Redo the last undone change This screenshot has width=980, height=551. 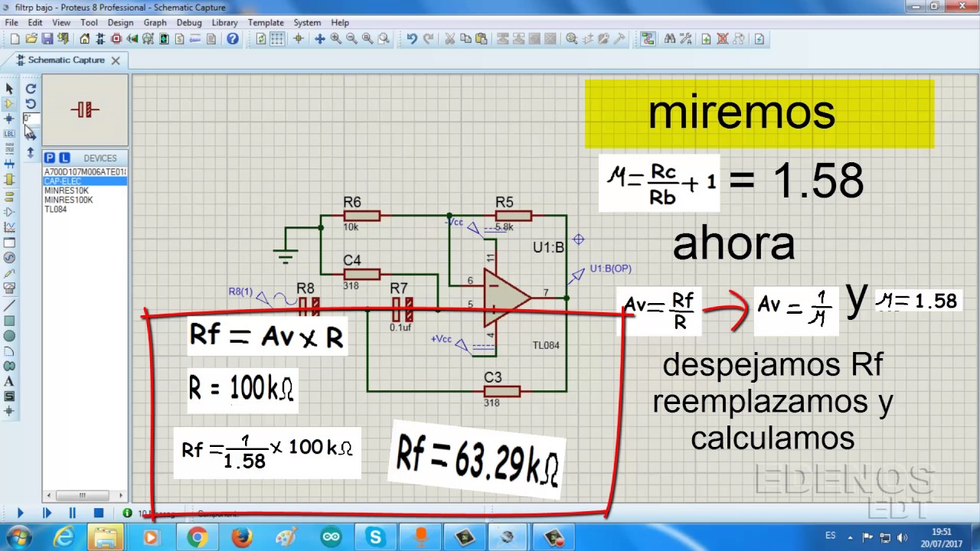pyautogui.click(x=429, y=38)
